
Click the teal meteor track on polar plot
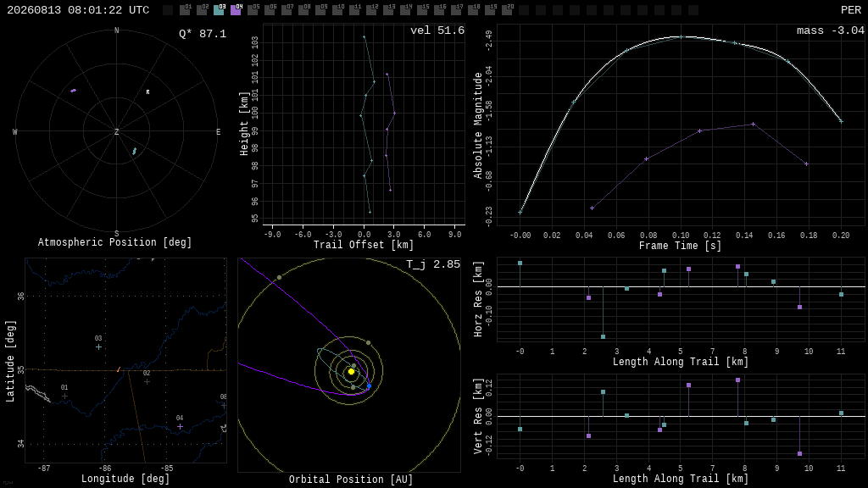pyautogui.click(x=135, y=151)
